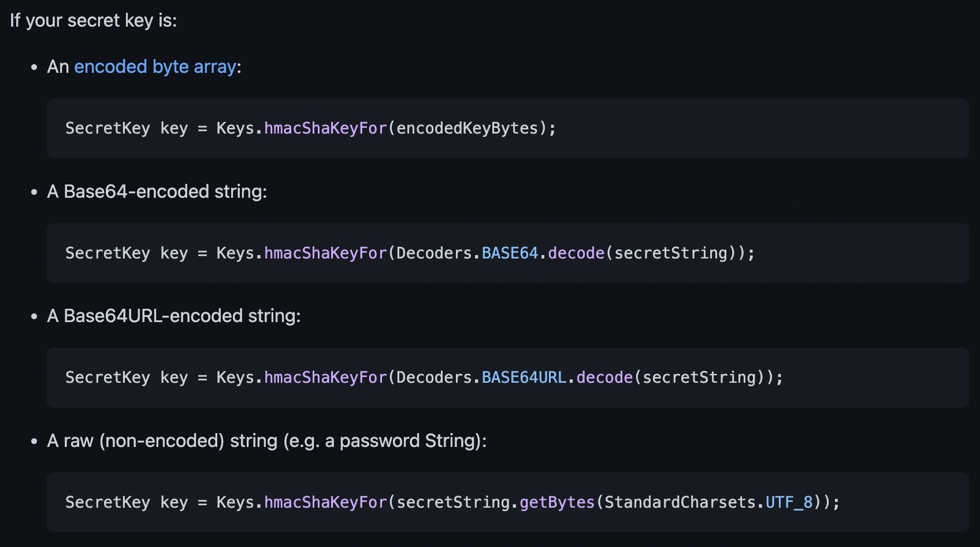Click the "If your secret key is:" text
Screen dimensions: 980x547
coord(93,21)
